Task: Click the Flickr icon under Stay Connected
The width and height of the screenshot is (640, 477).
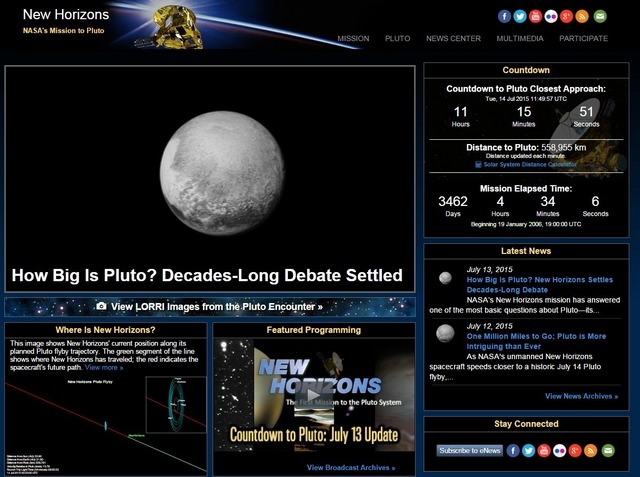Action: pyautogui.click(x=559, y=450)
